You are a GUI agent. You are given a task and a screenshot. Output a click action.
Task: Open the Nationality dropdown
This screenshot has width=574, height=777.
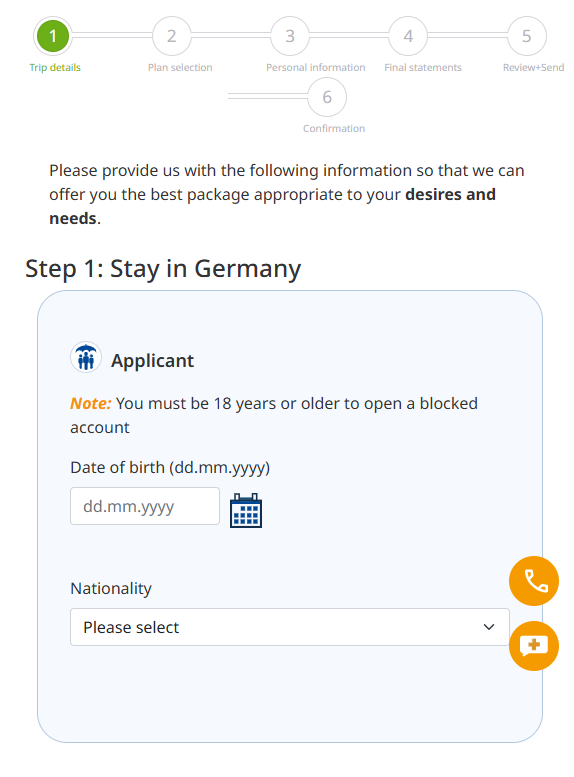(290, 627)
